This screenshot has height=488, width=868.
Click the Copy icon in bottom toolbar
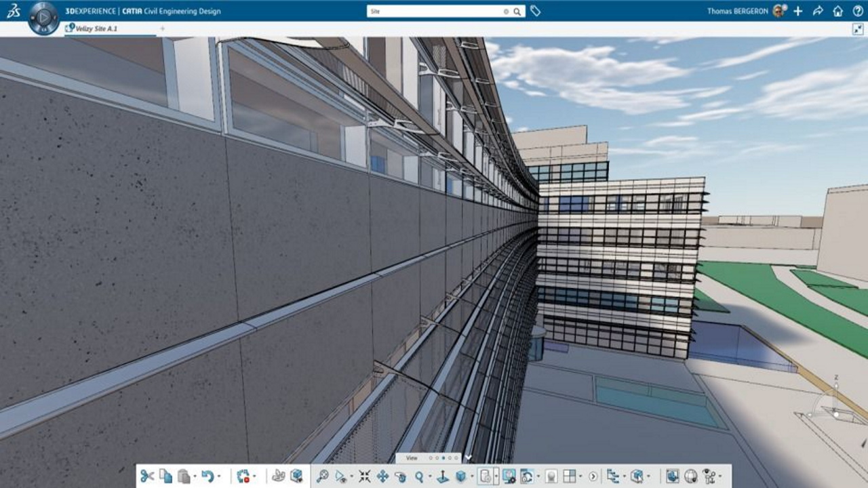pyautogui.click(x=165, y=476)
